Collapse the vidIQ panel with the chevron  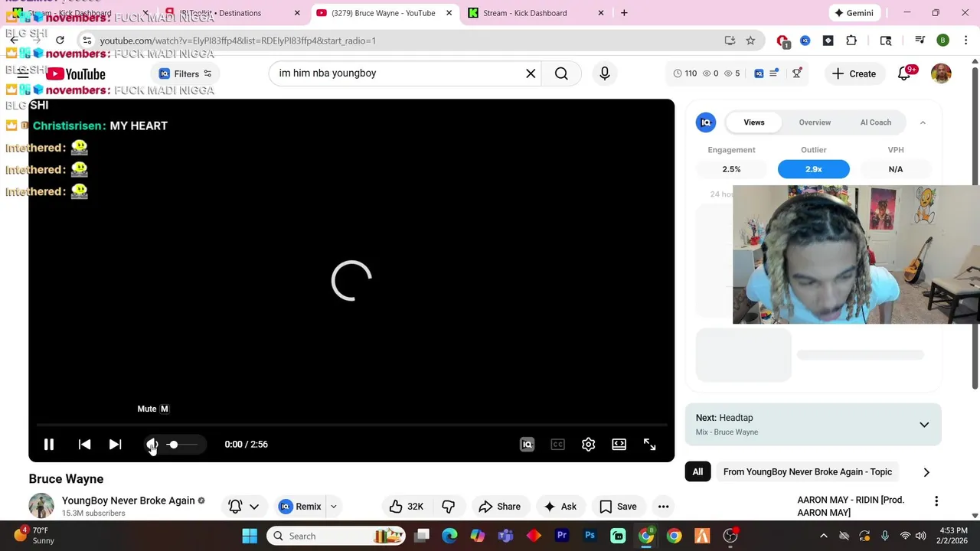click(x=923, y=122)
